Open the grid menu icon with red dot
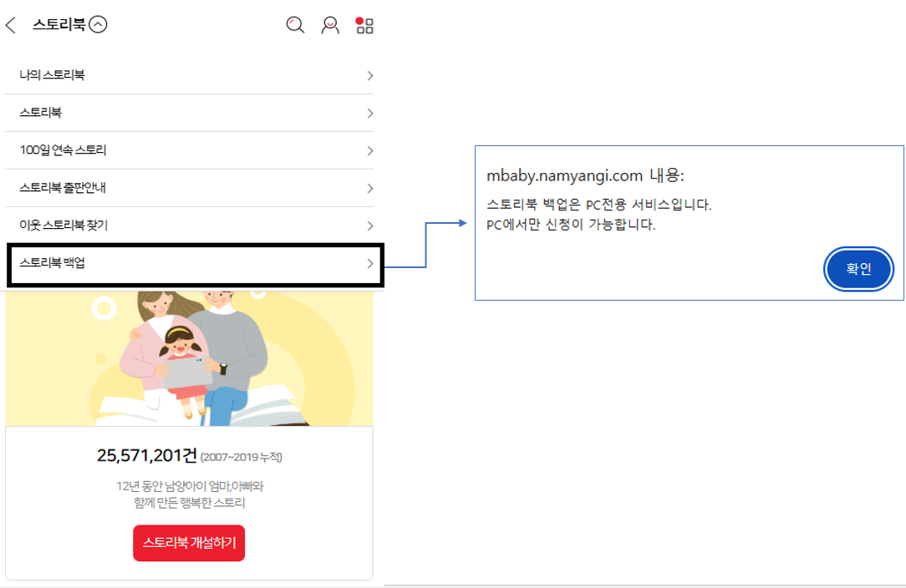 pos(364,25)
